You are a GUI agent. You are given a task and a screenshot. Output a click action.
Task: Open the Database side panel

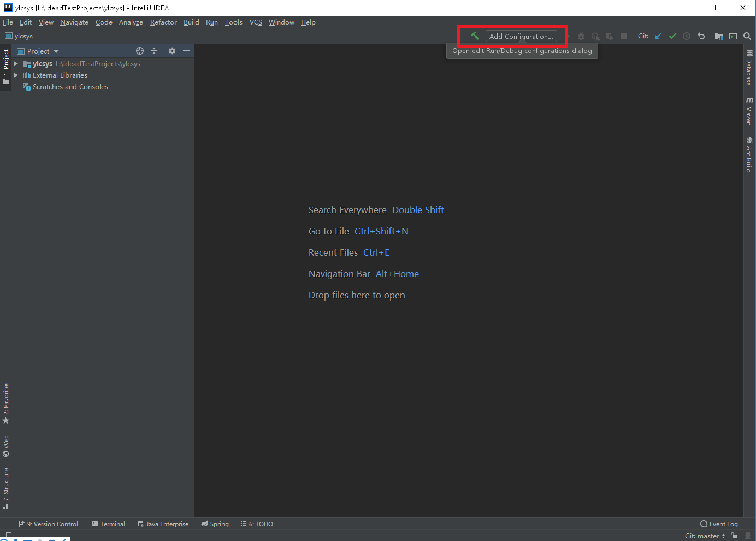pyautogui.click(x=749, y=68)
